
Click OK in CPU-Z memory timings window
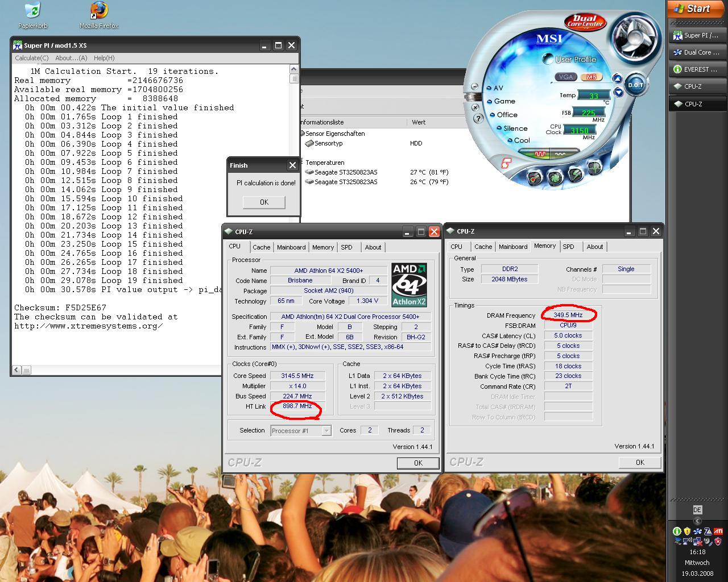click(640, 463)
